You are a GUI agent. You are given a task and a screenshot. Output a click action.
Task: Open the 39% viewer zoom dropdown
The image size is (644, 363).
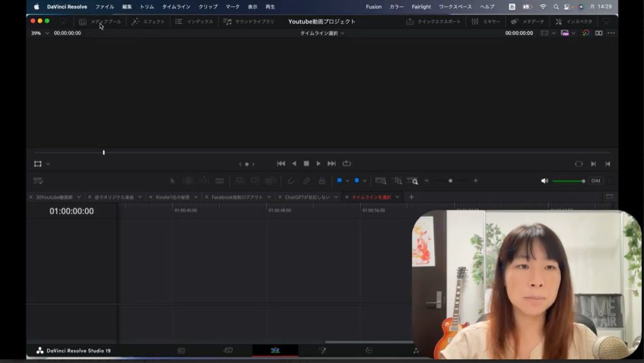tap(40, 33)
